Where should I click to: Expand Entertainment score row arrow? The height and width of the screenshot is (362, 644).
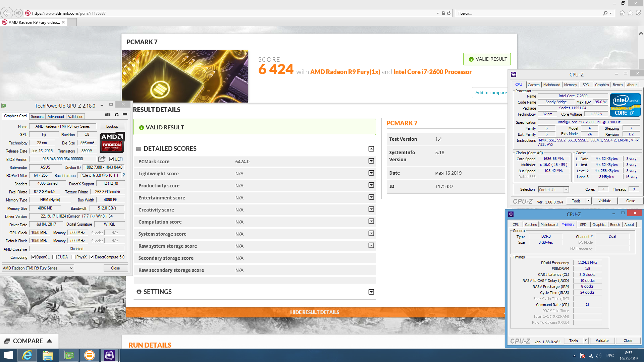pyautogui.click(x=371, y=197)
